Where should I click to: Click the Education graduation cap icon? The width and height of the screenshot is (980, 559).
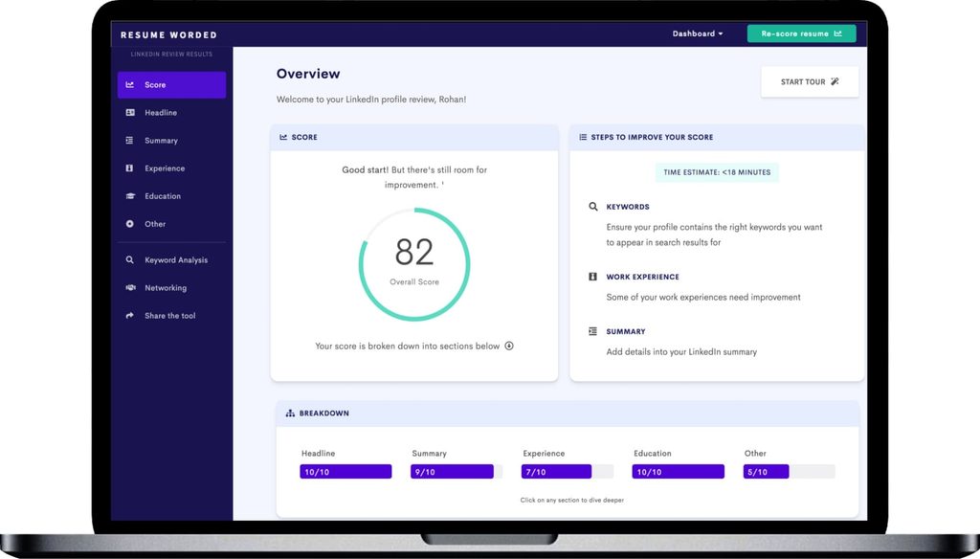tap(130, 195)
